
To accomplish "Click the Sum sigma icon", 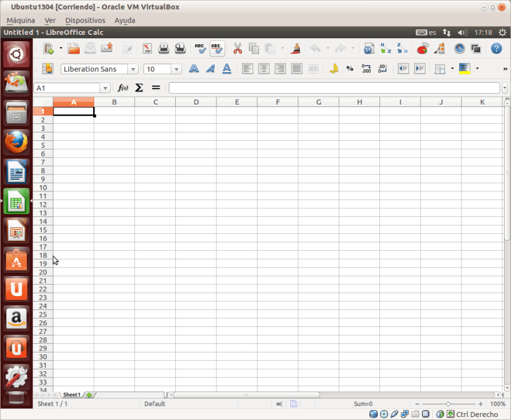I will click(x=139, y=88).
